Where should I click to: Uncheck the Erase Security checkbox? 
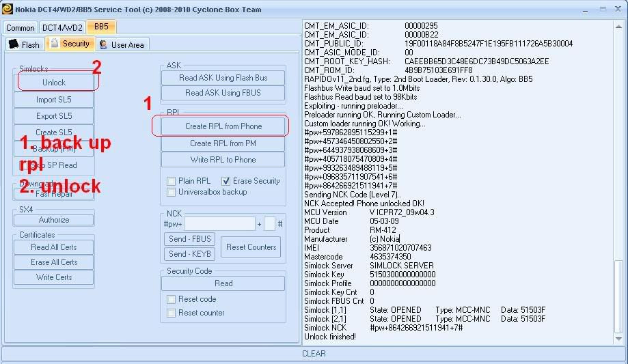pos(226,181)
